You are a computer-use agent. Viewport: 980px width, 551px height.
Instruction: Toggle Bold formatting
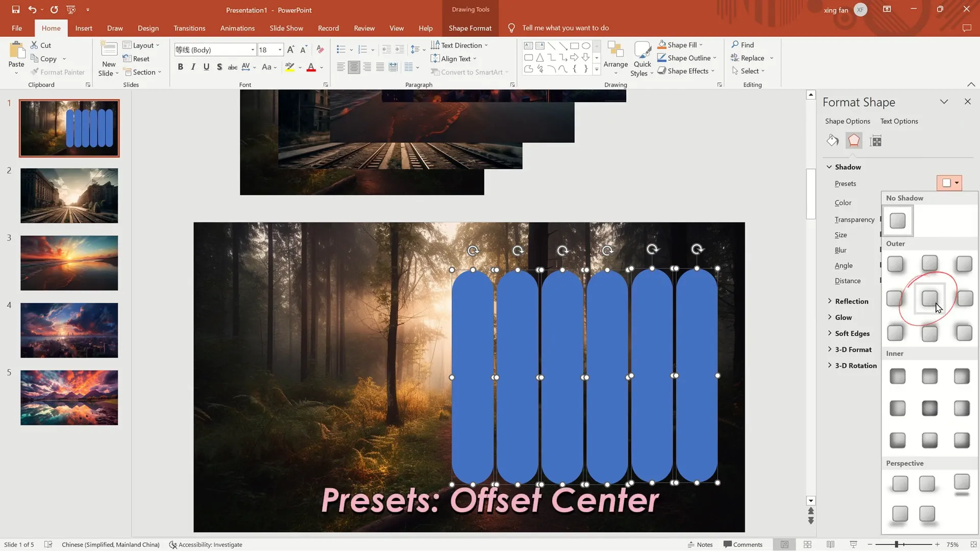180,67
